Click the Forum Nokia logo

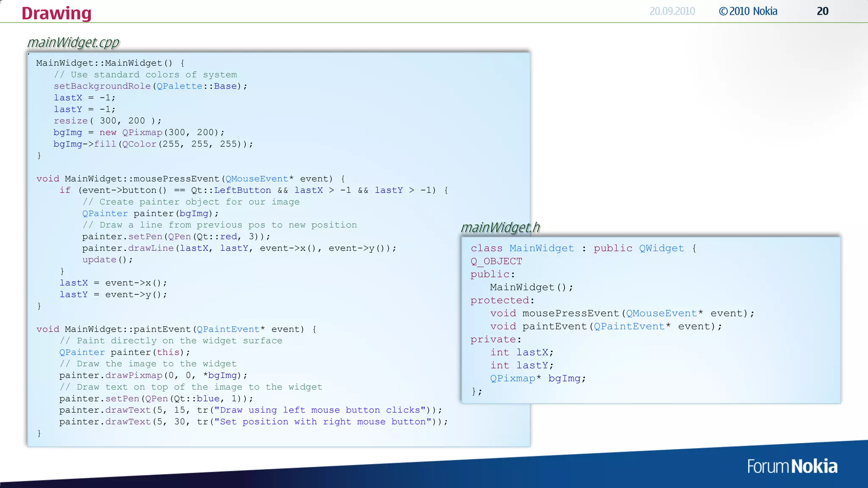pos(792,466)
